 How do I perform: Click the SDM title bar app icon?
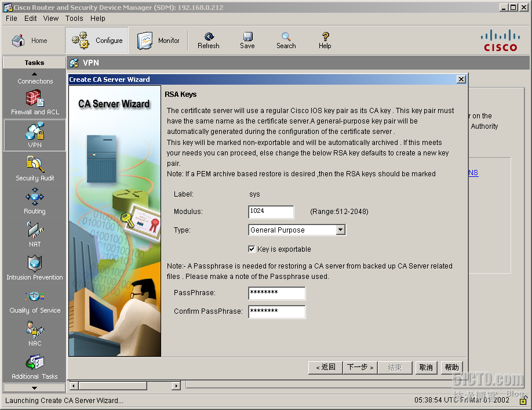click(x=8, y=7)
